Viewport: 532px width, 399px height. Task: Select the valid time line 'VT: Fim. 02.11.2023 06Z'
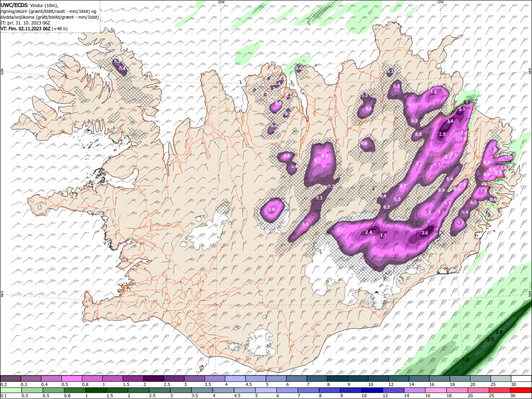(26, 29)
